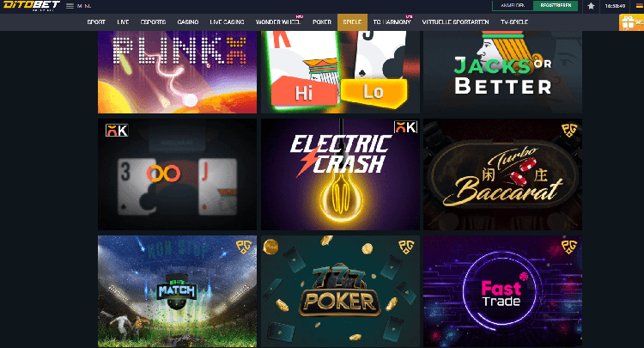This screenshot has height=348, width=644.
Task: Click the green Registrieren button
Action: coord(556,6)
